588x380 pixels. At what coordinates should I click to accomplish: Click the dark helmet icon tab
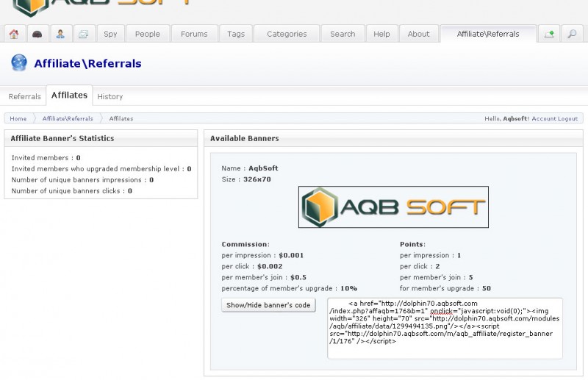pos(37,34)
